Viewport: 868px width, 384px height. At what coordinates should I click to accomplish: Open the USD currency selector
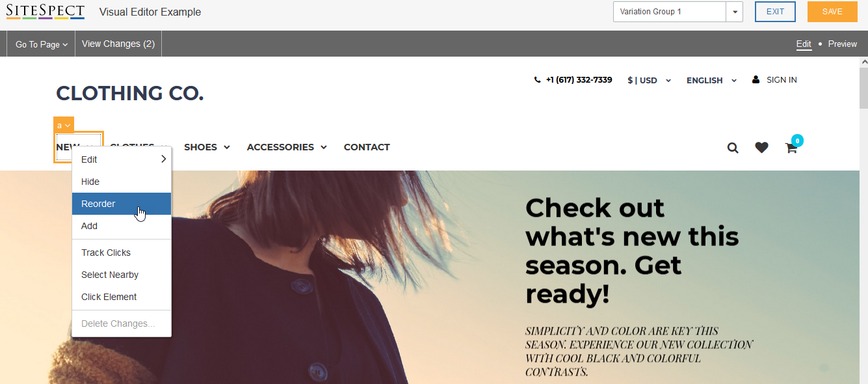pos(649,81)
